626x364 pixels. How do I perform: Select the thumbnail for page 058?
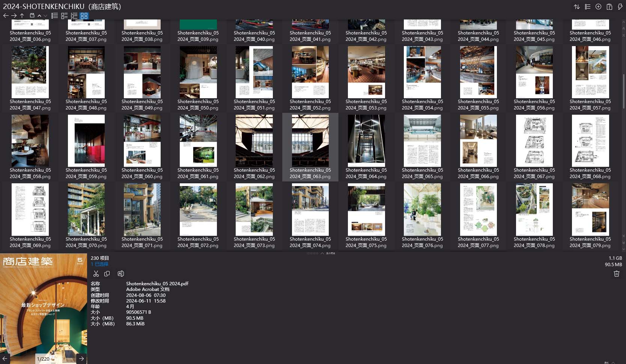tap(30, 141)
